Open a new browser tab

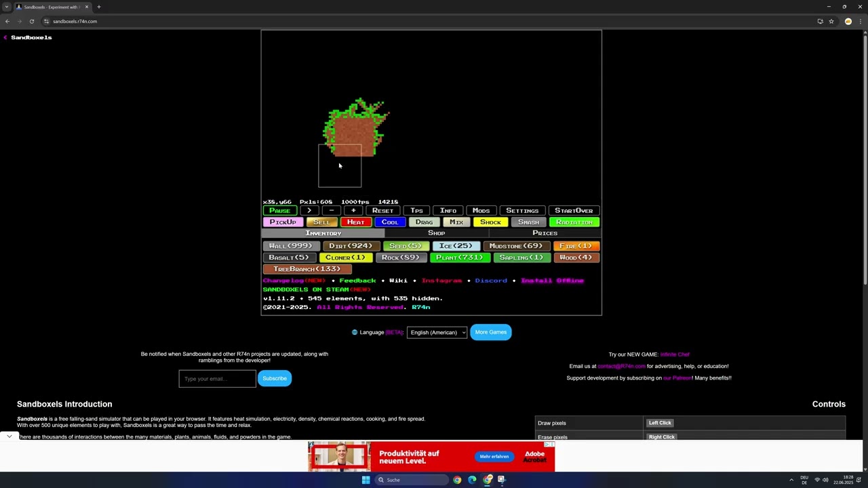(98, 7)
